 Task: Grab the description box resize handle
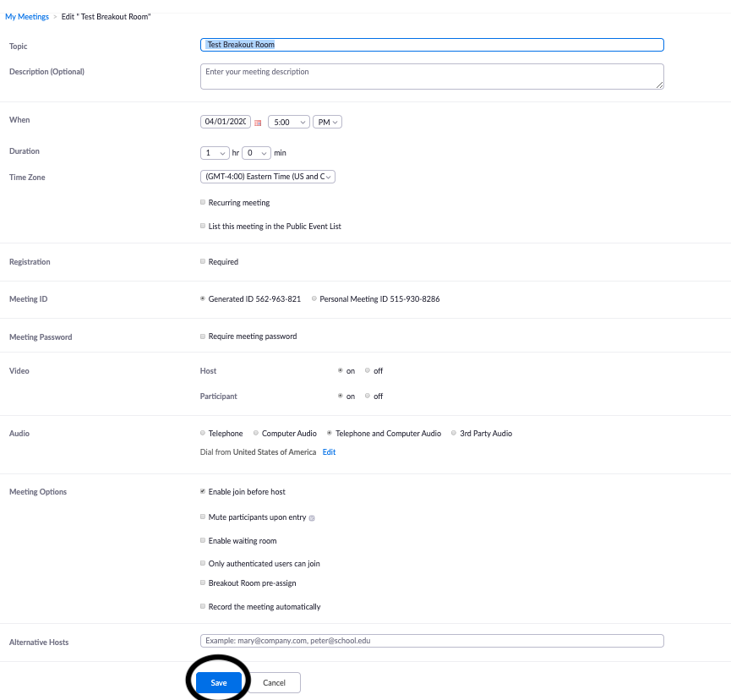tap(660, 85)
